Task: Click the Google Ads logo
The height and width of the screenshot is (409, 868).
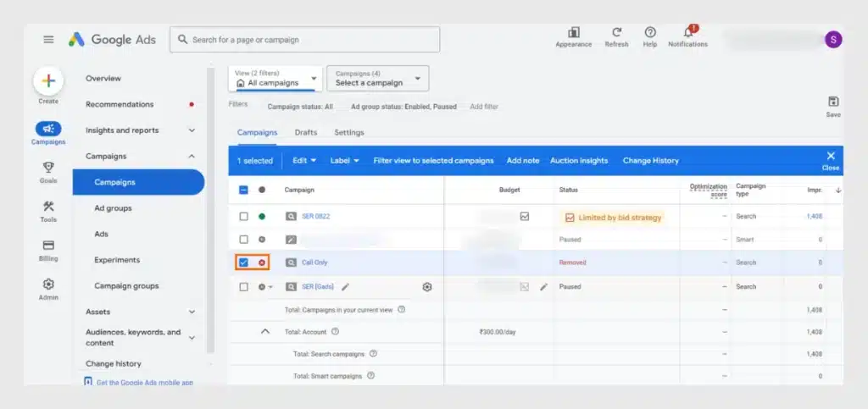Action: (x=113, y=40)
